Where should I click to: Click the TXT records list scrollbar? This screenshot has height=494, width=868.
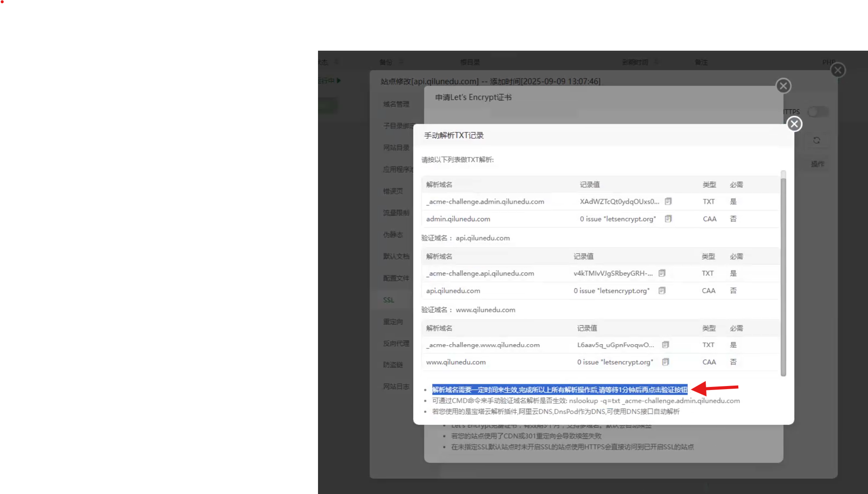783,277
